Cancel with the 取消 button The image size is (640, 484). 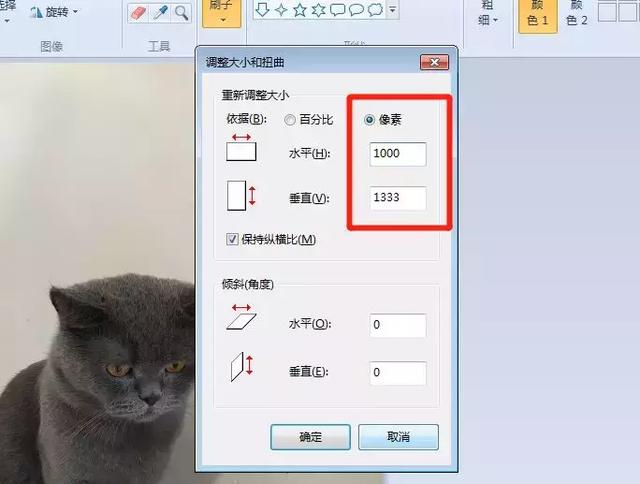pyautogui.click(x=398, y=437)
